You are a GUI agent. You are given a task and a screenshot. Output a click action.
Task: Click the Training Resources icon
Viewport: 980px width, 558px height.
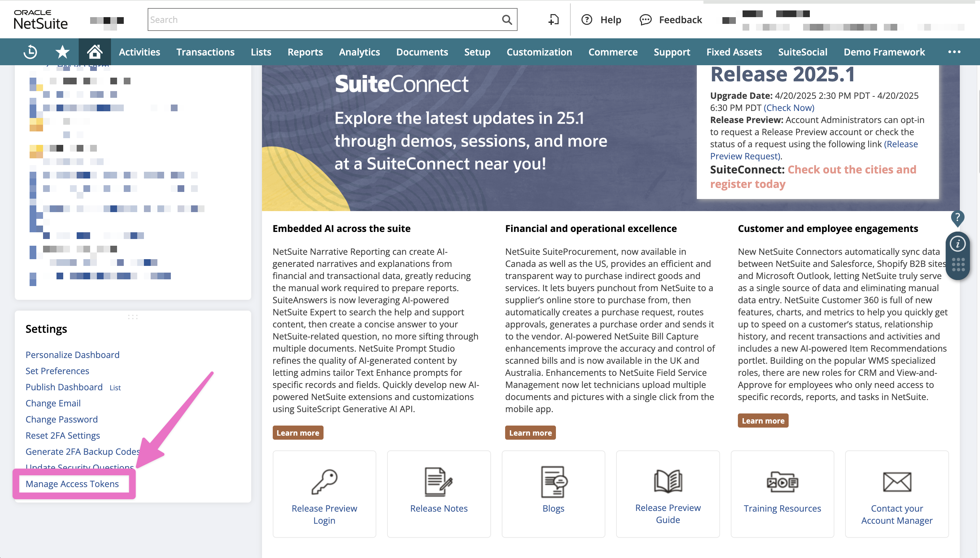click(782, 482)
